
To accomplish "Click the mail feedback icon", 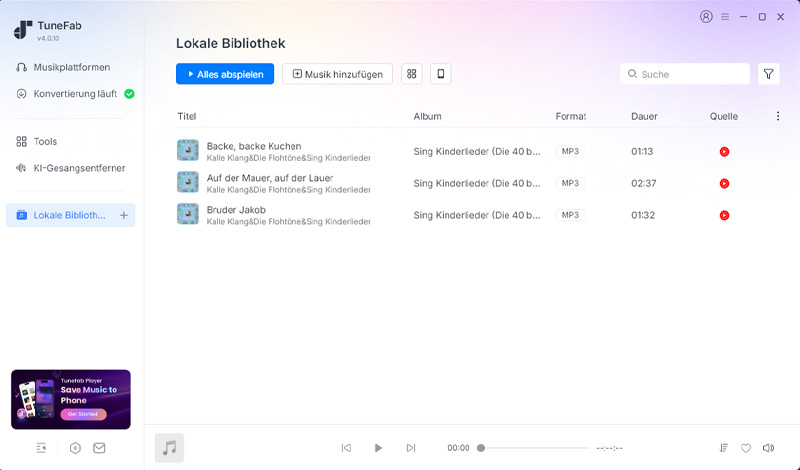I will coord(99,448).
